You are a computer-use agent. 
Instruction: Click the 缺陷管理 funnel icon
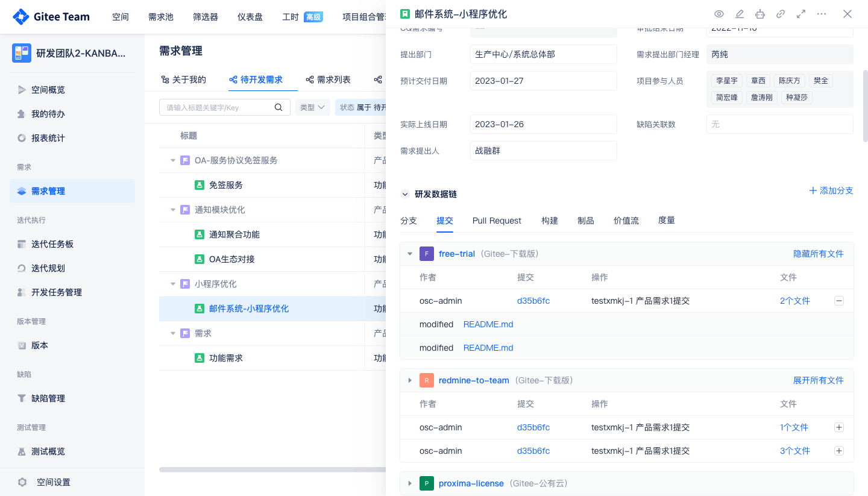pyautogui.click(x=22, y=398)
